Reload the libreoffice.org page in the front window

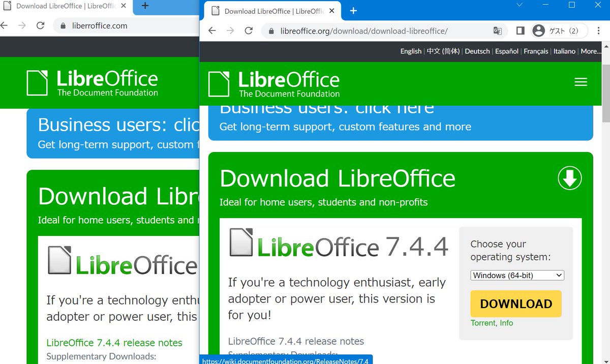(249, 31)
